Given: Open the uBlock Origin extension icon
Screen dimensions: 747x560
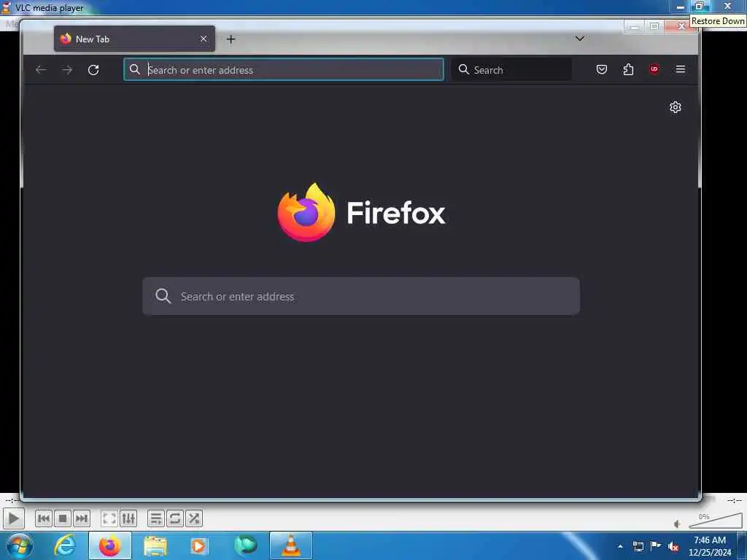Looking at the screenshot, I should [x=654, y=69].
